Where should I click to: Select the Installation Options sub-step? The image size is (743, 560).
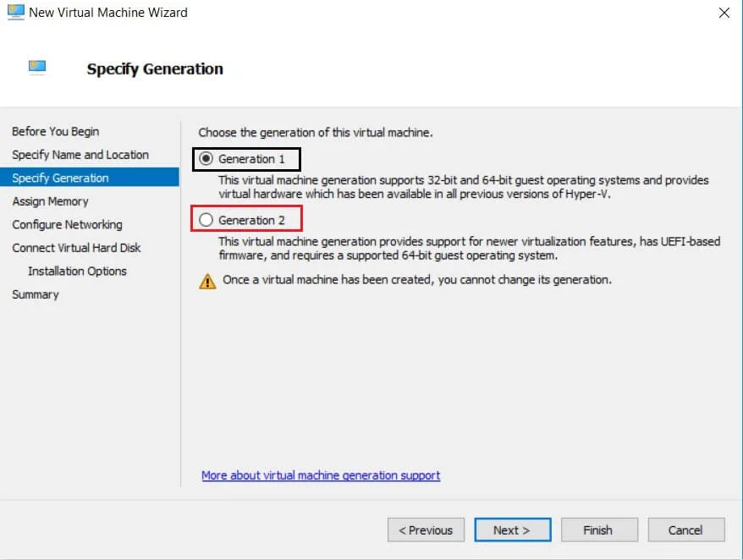pyautogui.click(x=77, y=271)
